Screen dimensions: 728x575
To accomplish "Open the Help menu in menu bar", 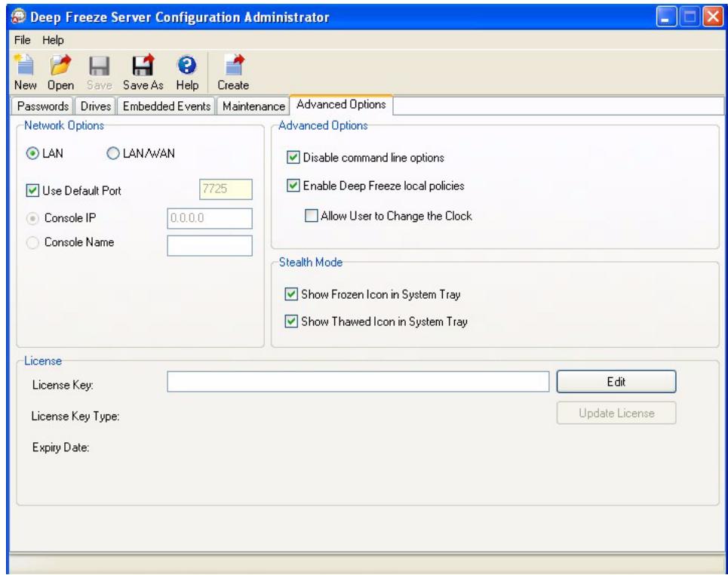I will (53, 40).
